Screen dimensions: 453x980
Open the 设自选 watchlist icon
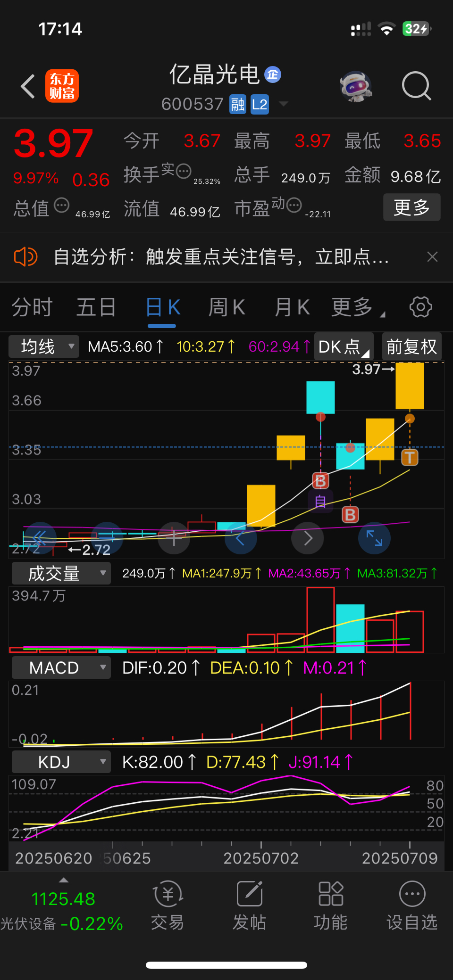(412, 905)
